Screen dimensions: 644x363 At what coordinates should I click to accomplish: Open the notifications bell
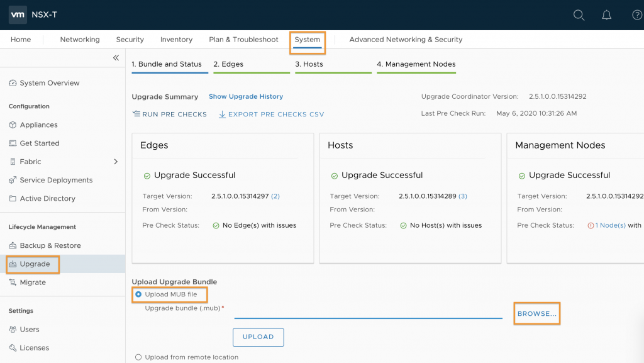coord(607,15)
